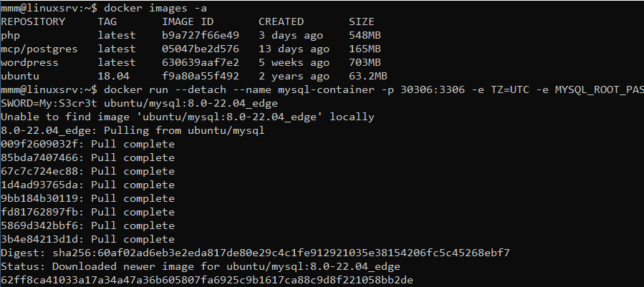The image size is (644, 287).
Task: Click the REPOSITORY column header
Action: [x=33, y=21]
